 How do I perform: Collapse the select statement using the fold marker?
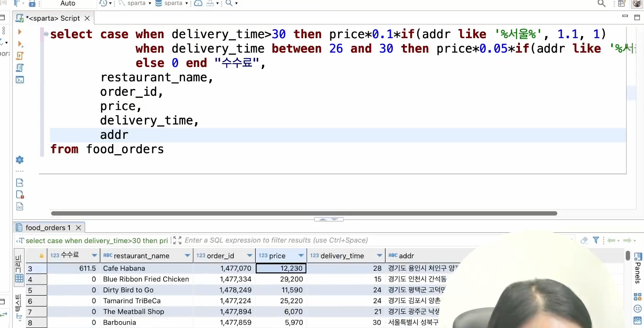(x=46, y=34)
